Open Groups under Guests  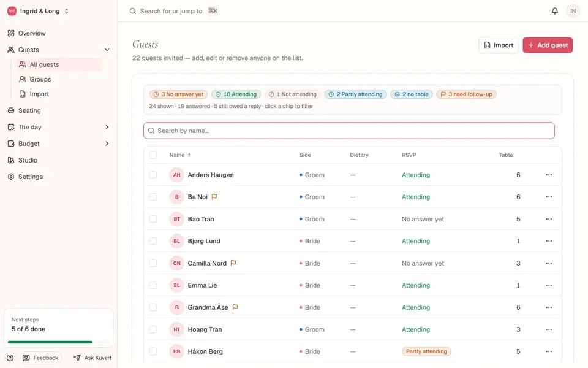coord(40,79)
